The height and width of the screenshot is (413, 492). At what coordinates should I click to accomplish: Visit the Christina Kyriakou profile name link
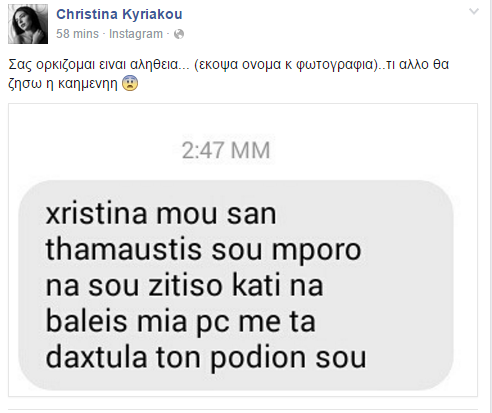pyautogui.click(x=119, y=14)
